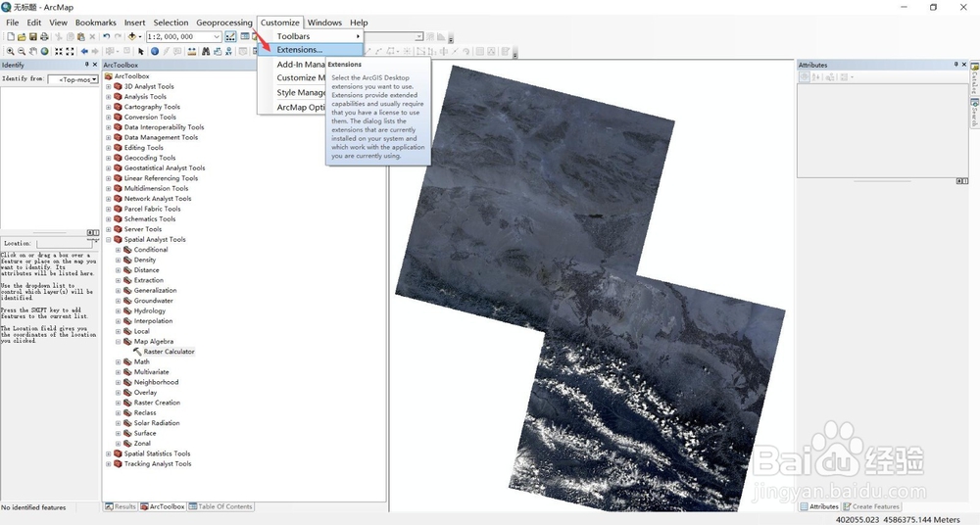Viewport: 980px width, 525px height.
Task: Click the New Map document icon
Action: tap(11, 37)
